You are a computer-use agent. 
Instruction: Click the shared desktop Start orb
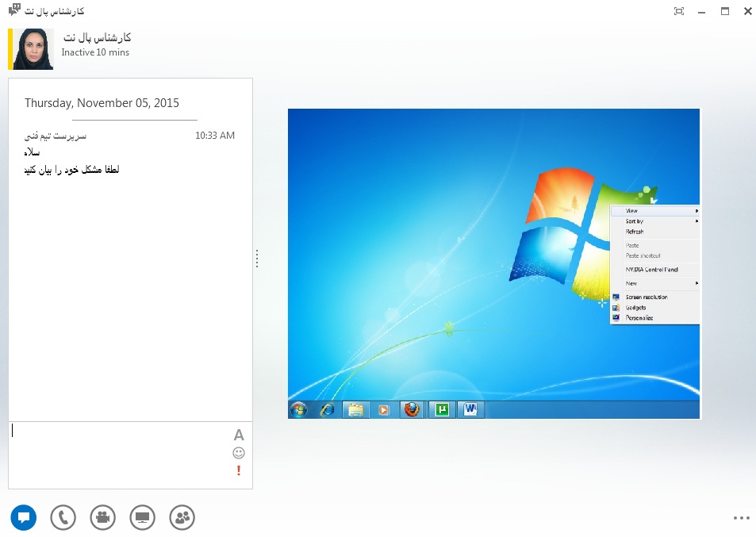pyautogui.click(x=298, y=410)
